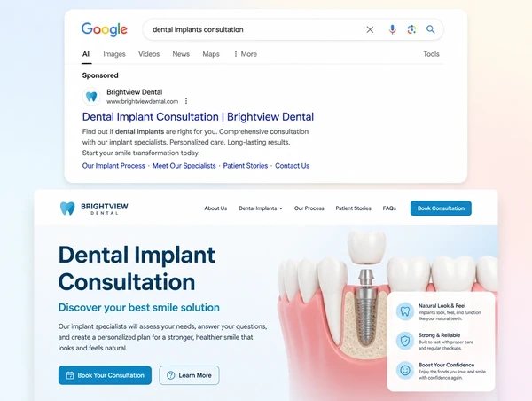Open the Contact Us sitelink
This screenshot has width=532, height=401.
coord(292,166)
